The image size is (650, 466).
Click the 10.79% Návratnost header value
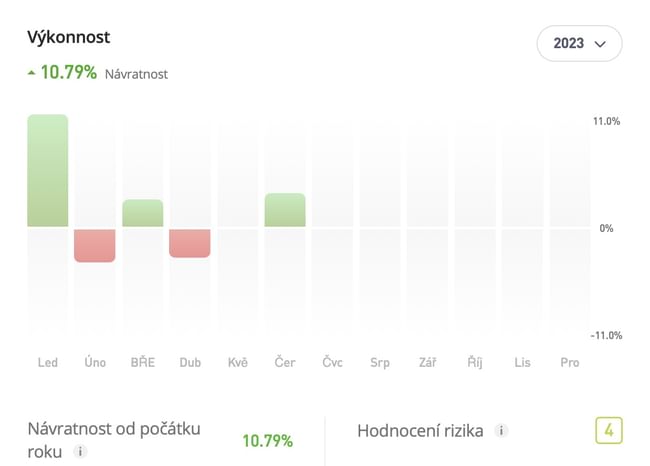click(69, 73)
